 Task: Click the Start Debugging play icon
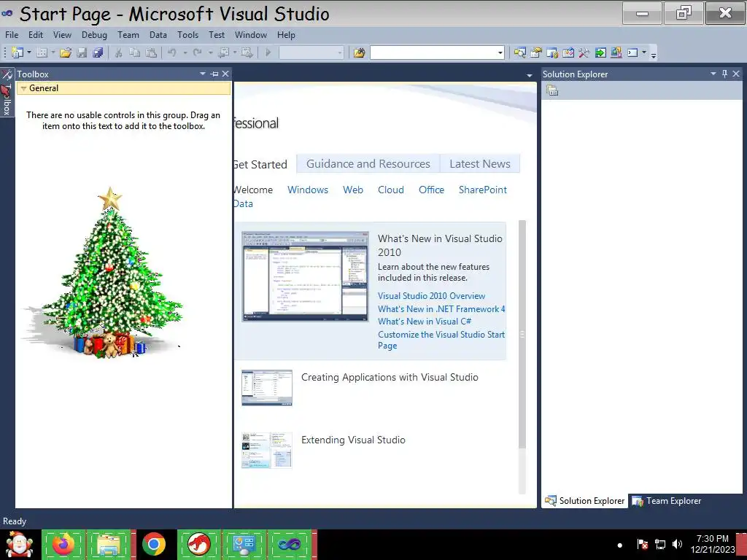[x=268, y=52]
